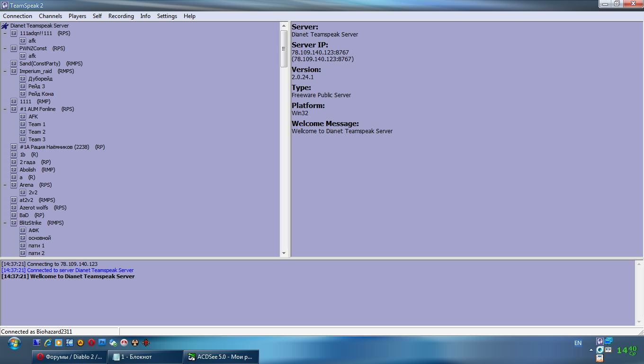Click the channel icon beside PWNZConst
This screenshot has width=644, height=364.
point(14,48)
